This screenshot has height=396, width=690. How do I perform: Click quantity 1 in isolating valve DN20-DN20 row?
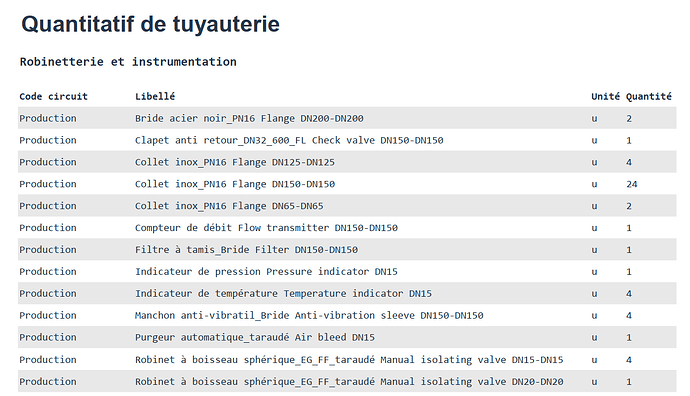(x=629, y=381)
